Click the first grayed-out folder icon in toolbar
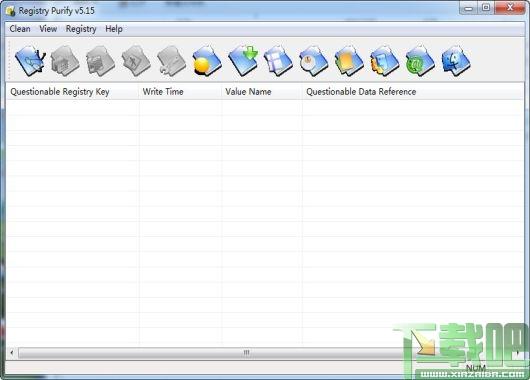Viewport: 530px width, 380px height. point(65,61)
